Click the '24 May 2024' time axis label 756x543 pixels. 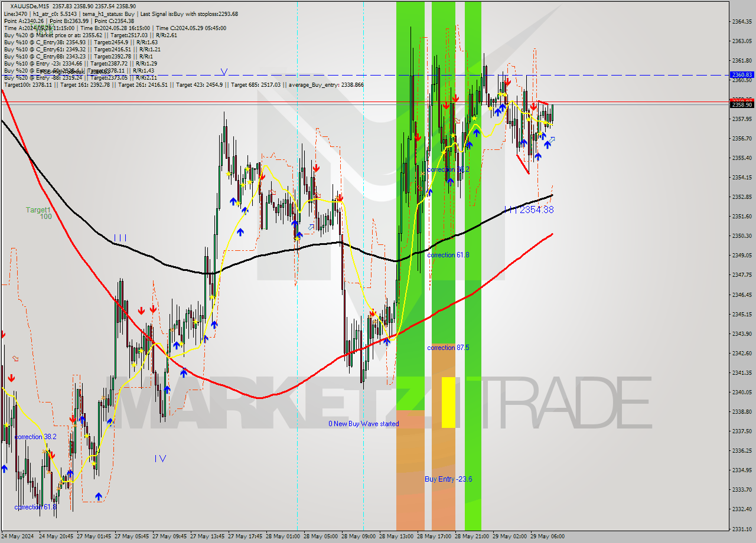18,537
